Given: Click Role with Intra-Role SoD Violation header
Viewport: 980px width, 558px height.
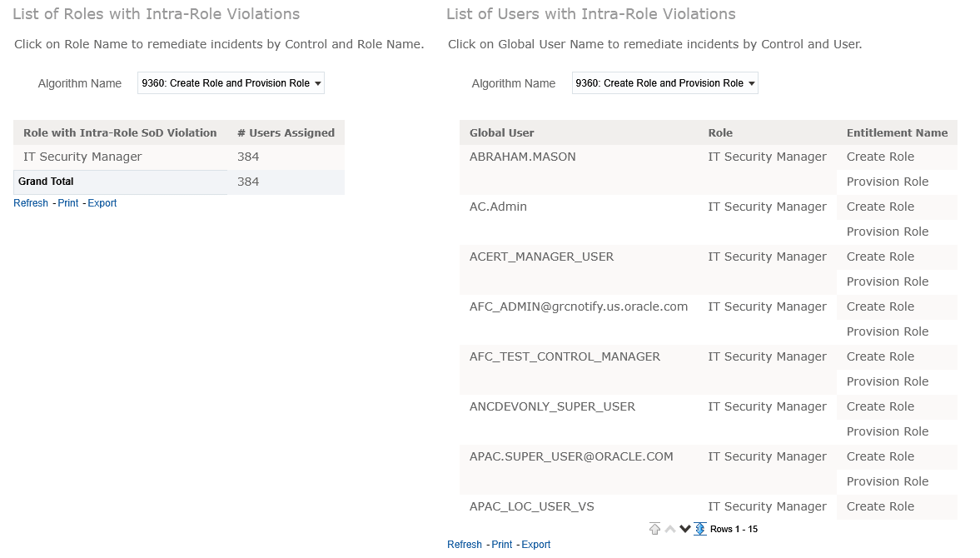Looking at the screenshot, I should [x=120, y=132].
